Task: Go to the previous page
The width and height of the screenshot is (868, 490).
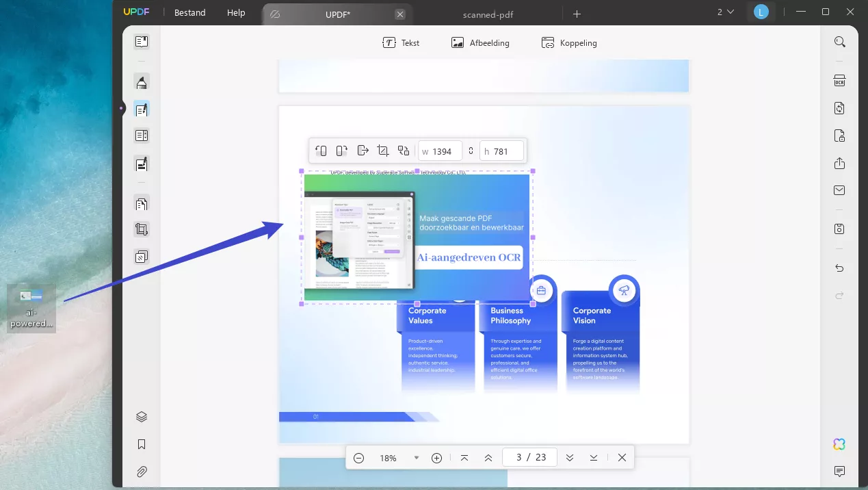Action: (x=488, y=458)
